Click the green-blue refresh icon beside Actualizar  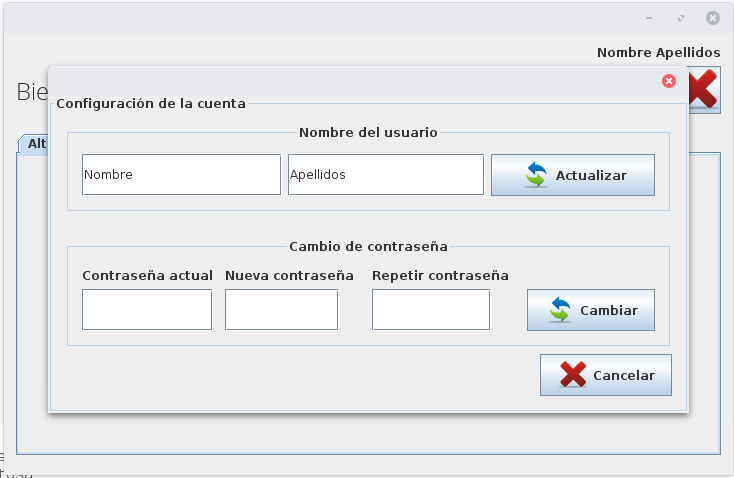tap(537, 175)
